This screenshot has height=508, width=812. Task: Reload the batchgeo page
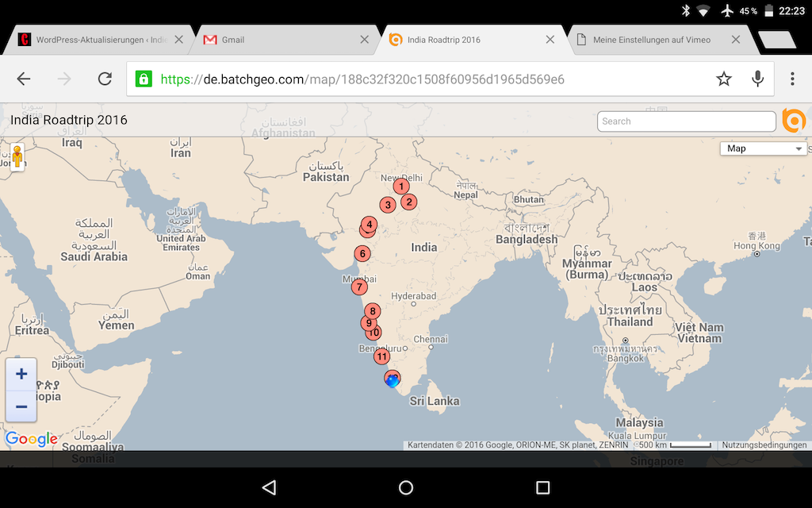[x=105, y=79]
